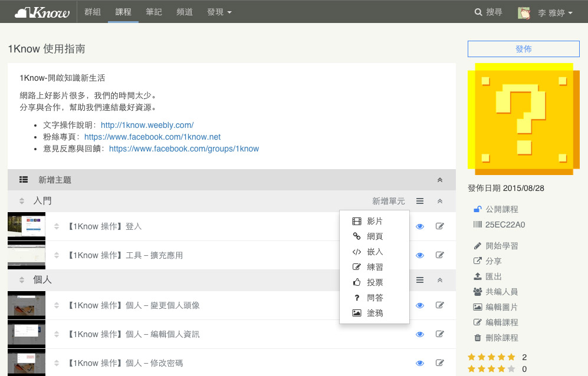
Task: Go to the 群組 tab
Action: click(93, 12)
